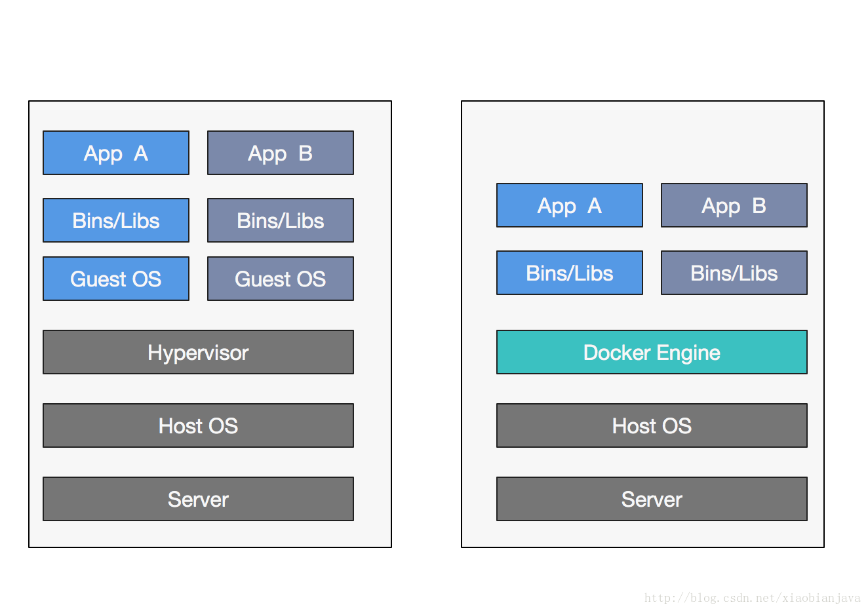Click the App B box in the VM diagram
The height and width of the screenshot is (611, 868).
click(x=281, y=153)
